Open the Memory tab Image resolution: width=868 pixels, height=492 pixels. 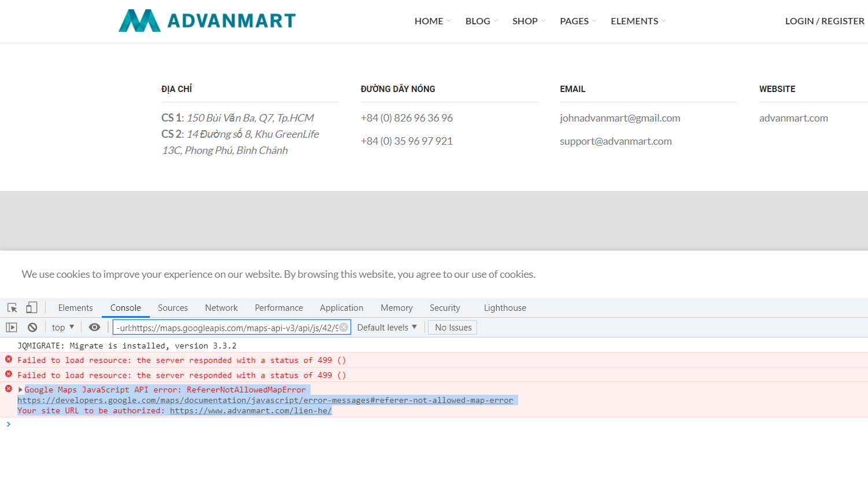[x=397, y=308]
